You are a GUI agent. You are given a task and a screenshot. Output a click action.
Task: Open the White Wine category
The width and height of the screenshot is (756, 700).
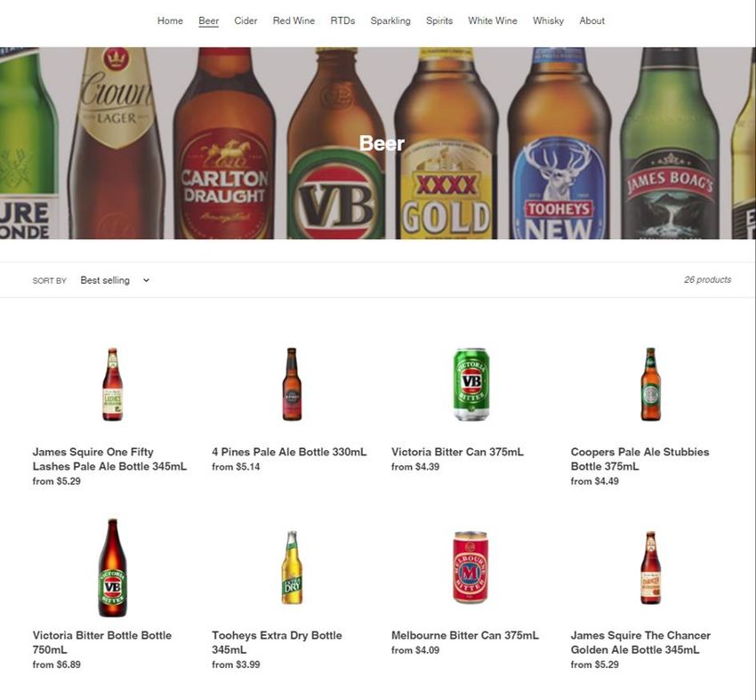[493, 20]
